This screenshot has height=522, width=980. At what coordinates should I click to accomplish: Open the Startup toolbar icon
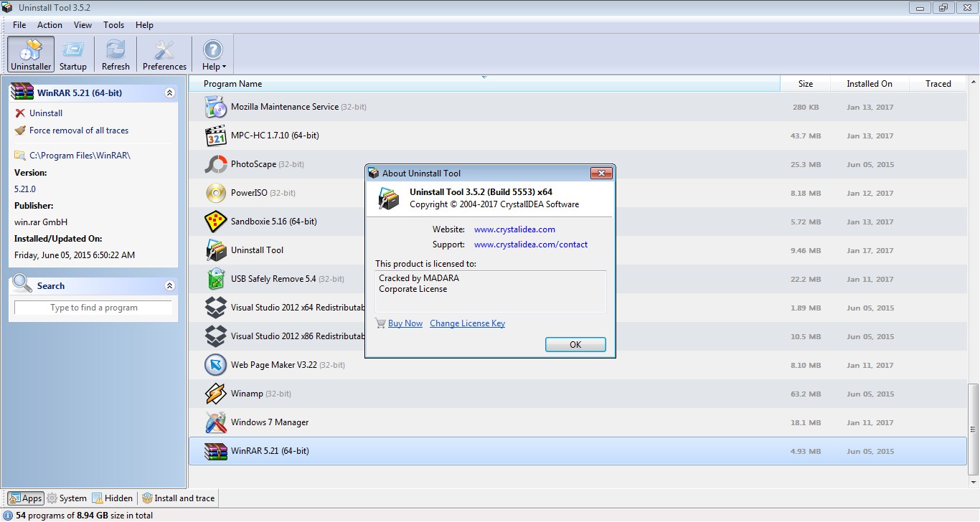(x=73, y=54)
